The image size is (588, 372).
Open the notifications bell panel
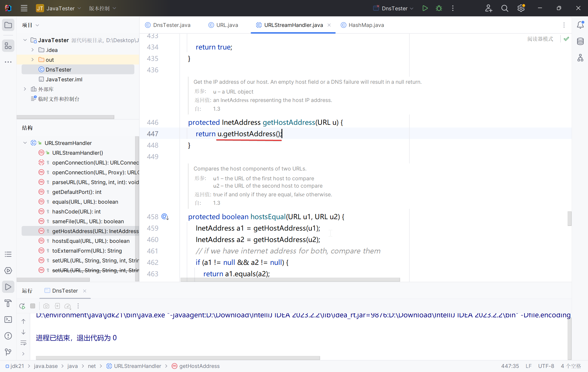[x=580, y=25]
